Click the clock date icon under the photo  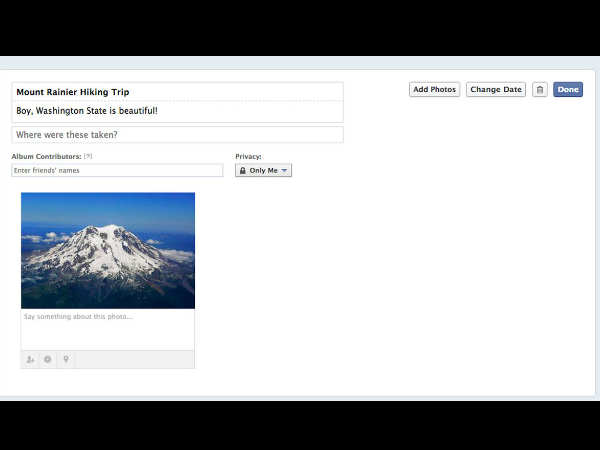pyautogui.click(x=47, y=359)
